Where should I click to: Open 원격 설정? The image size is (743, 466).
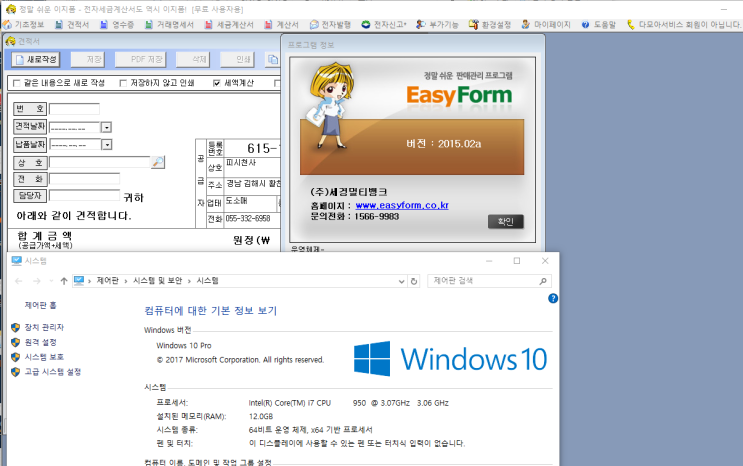[x=40, y=342]
